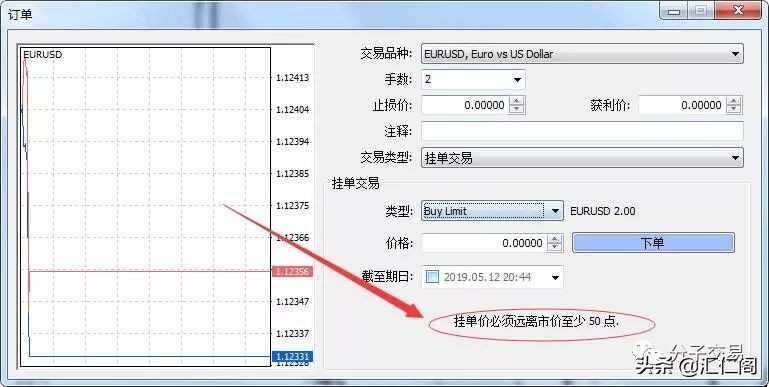This screenshot has width=769, height=387.
Task: Increase 价格 with up stepper arrow
Action: coord(555,238)
